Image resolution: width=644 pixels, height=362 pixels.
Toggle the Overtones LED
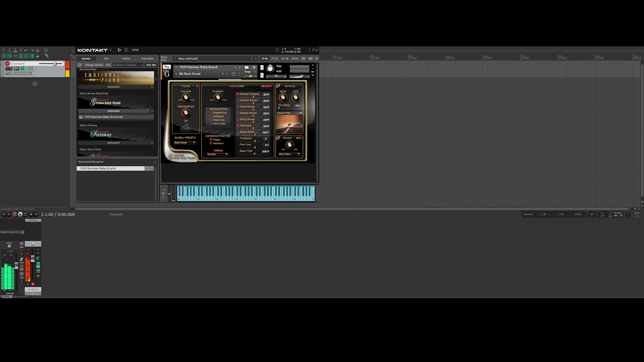click(x=237, y=125)
